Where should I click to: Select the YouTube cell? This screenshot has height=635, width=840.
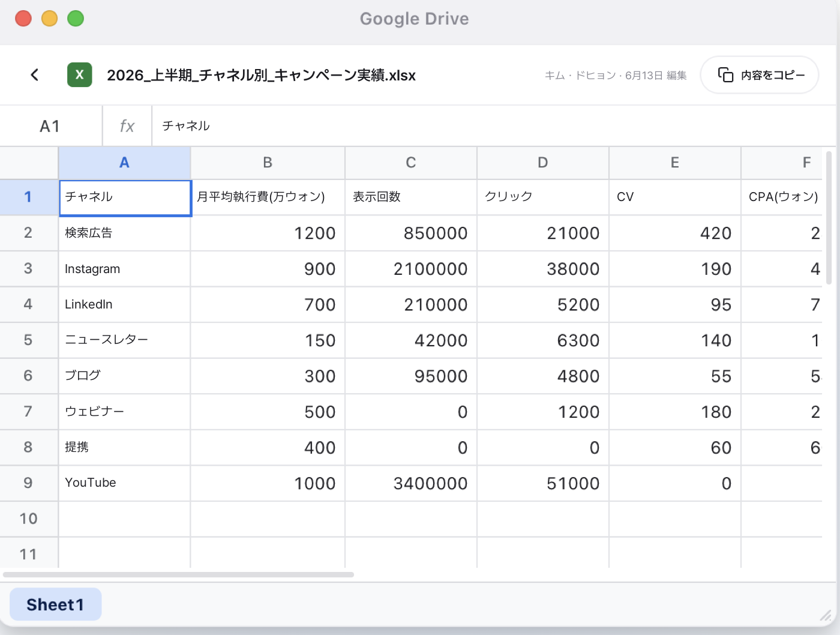click(124, 483)
